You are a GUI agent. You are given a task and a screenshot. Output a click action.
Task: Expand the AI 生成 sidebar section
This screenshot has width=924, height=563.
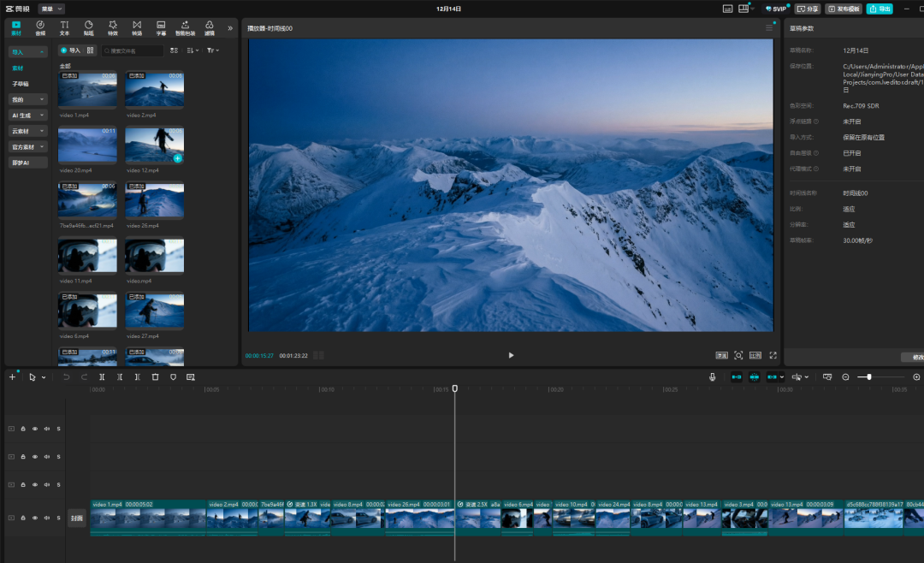(28, 115)
